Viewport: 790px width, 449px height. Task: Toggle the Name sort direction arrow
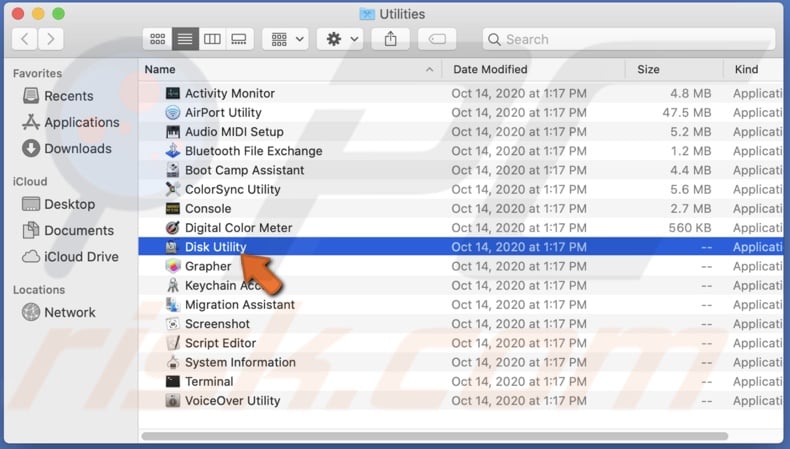pyautogui.click(x=429, y=70)
